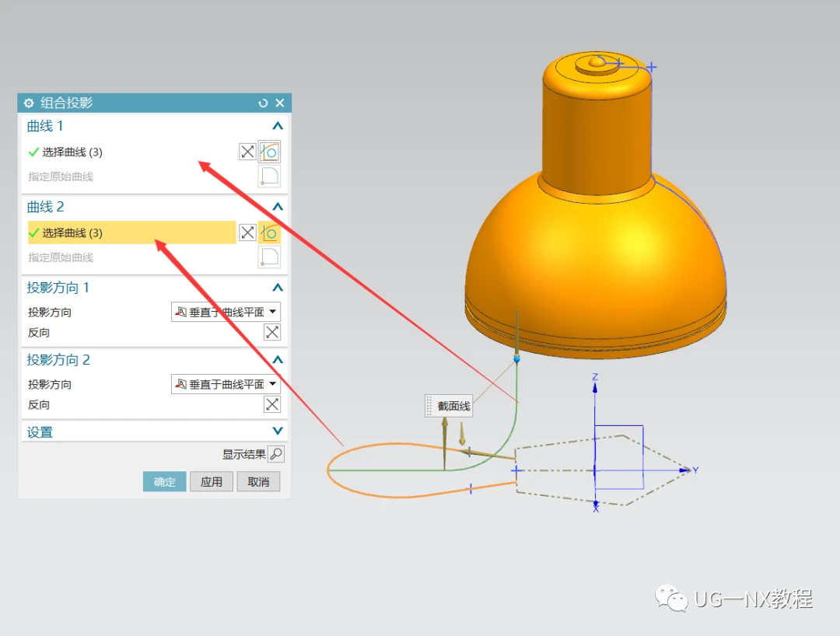Collapse the 投影方向 2 section
This screenshot has height=636, width=840.
(x=278, y=360)
